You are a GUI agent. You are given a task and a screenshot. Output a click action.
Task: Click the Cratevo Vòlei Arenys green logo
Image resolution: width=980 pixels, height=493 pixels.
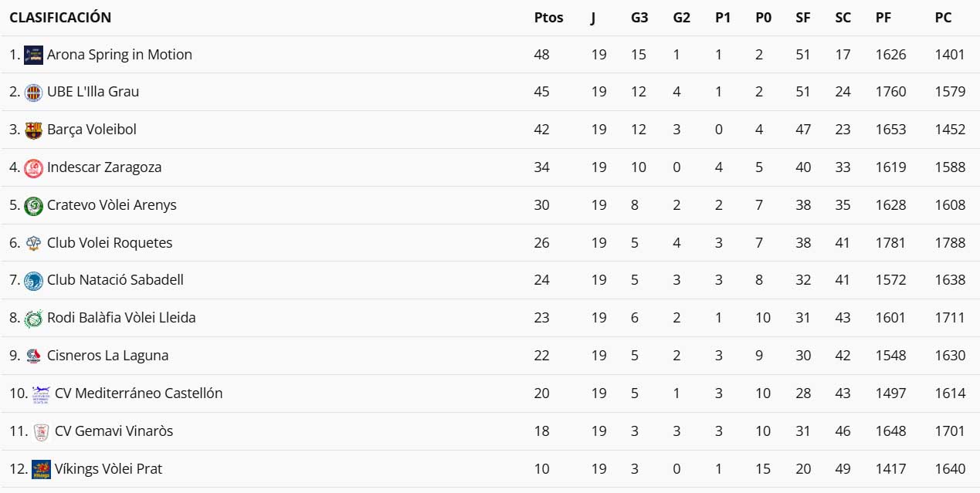33,205
